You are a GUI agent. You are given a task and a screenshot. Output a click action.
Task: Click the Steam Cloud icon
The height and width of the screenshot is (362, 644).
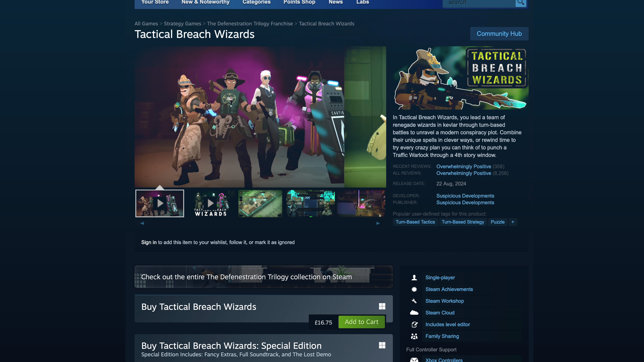pos(414,313)
